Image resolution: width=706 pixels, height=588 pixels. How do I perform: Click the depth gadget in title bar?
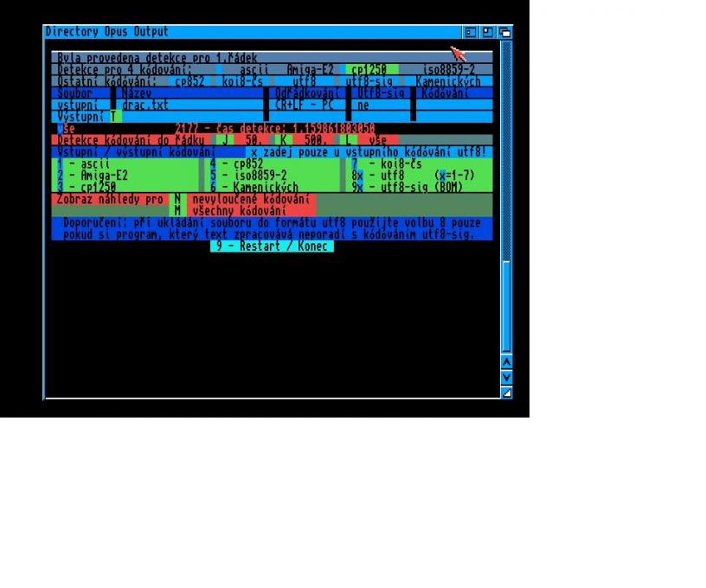(x=504, y=32)
